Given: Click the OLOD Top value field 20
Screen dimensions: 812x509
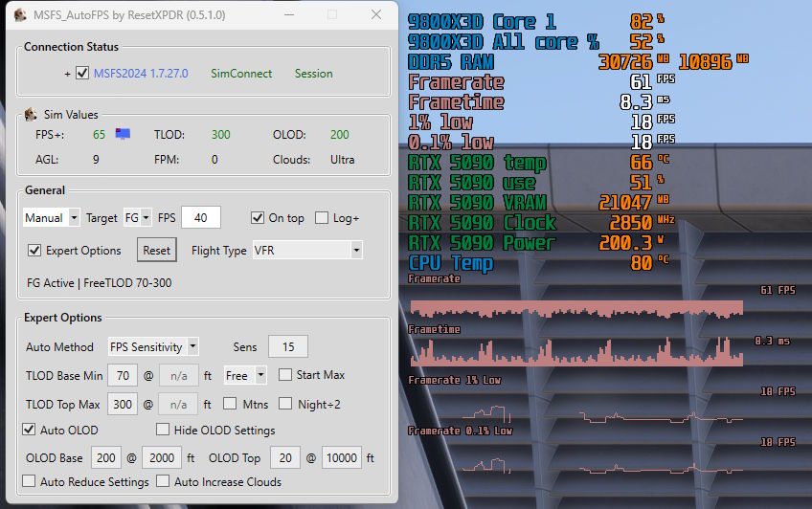Looking at the screenshot, I should 285,457.
